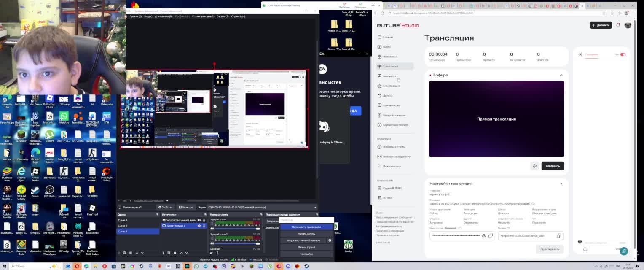Adjust Звук раб. стола 2 volume slider
This screenshot has height=270, width=644.
(237, 243)
